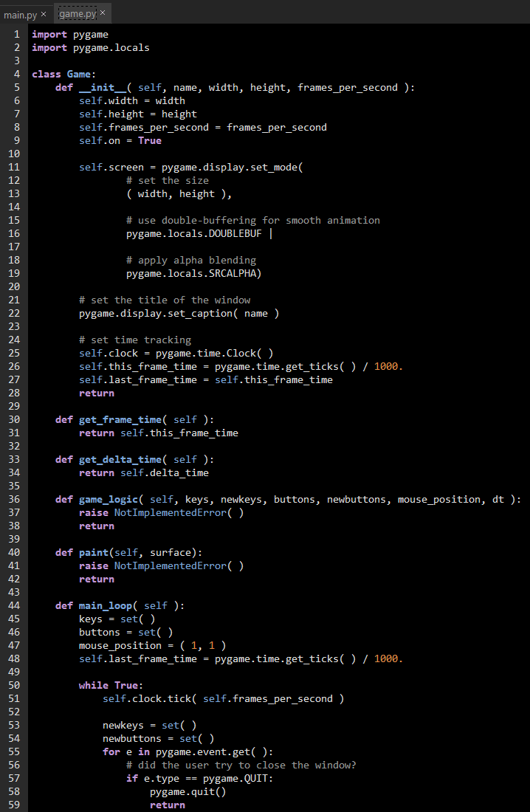530x812 pixels.
Task: Click 'pygame.display.set_mode(' call
Action: point(232,168)
